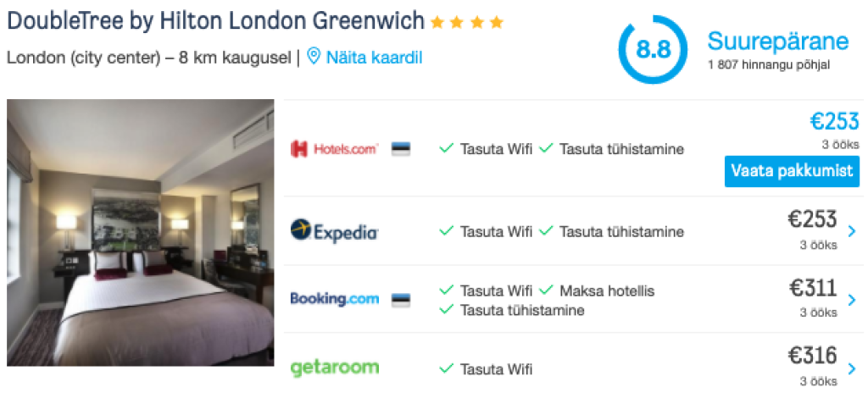Click the 8.8 rating circle
This screenshot has width=868, height=398.
653,49
